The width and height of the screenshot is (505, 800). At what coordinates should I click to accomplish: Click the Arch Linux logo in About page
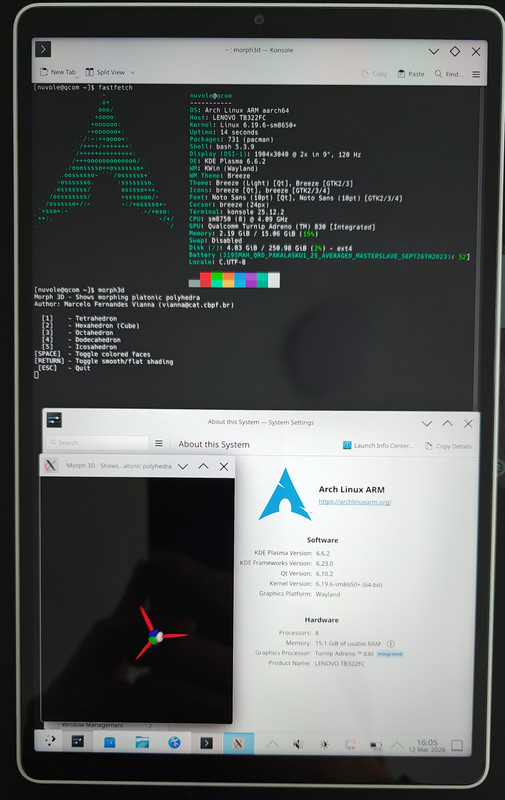click(285, 494)
